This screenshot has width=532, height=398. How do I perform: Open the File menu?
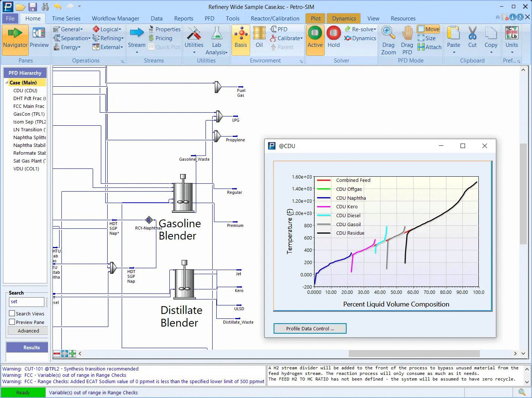10,18
